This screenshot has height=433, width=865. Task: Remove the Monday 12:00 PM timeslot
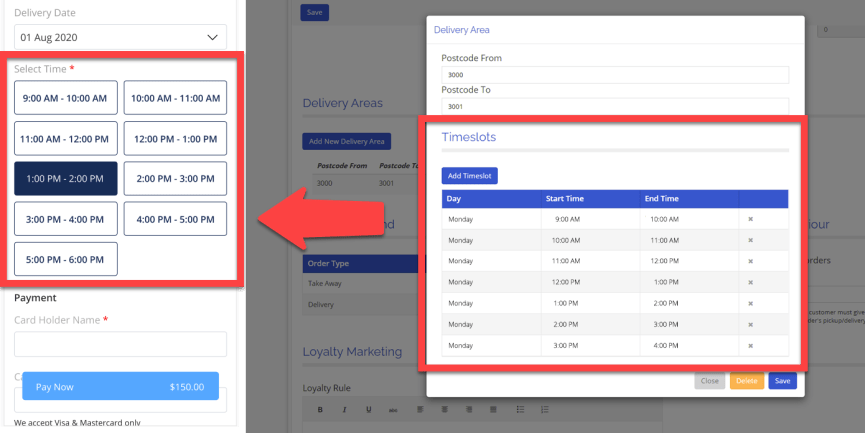point(750,282)
